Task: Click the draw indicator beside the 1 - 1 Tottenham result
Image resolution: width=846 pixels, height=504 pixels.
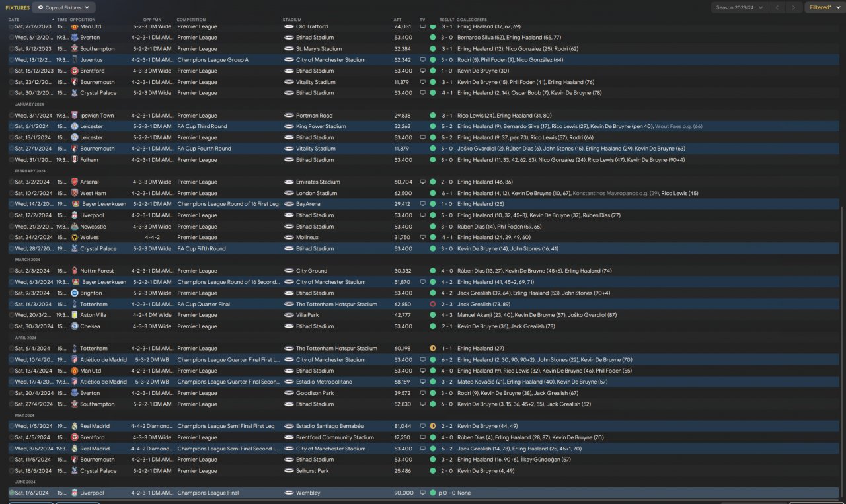Action: coord(433,348)
